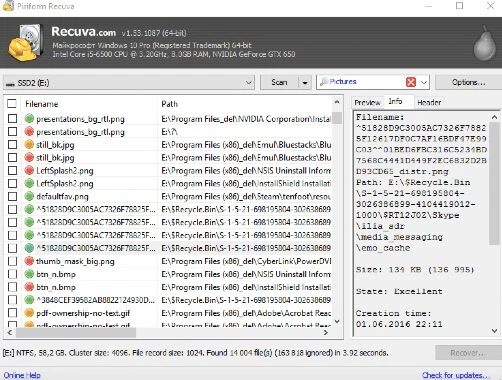Click file list vertical scrollbar thumb
The image size is (502, 380).
point(337,118)
